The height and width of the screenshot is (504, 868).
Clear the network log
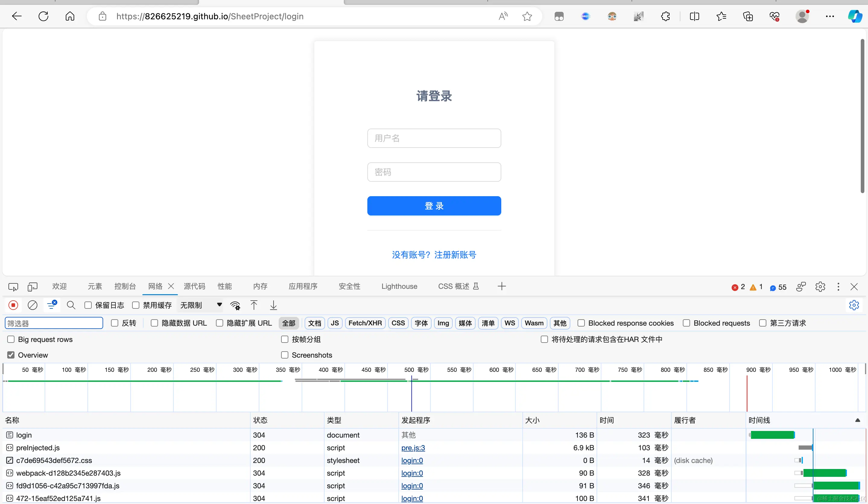tap(32, 305)
